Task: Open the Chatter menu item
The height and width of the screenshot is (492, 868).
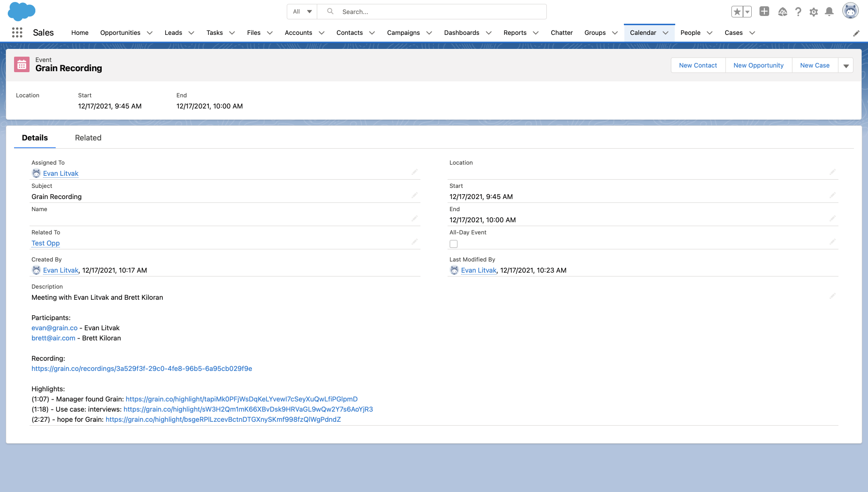Action: [561, 32]
